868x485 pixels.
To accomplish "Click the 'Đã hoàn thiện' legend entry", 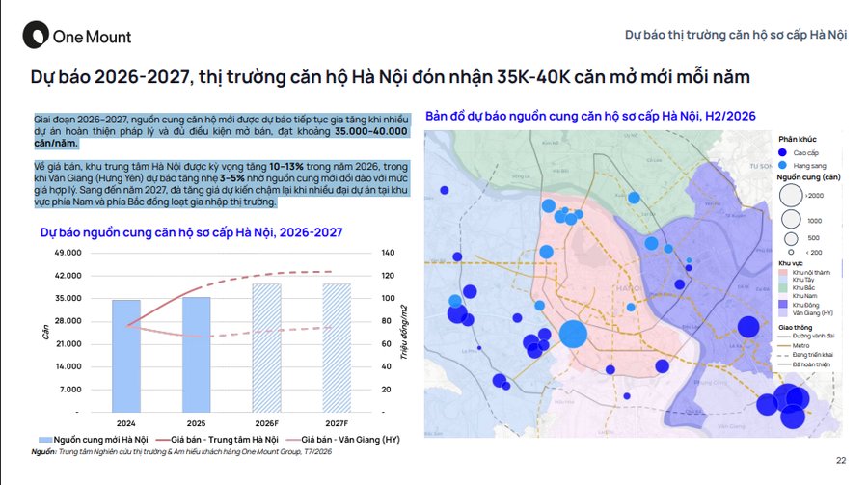I will [803, 364].
